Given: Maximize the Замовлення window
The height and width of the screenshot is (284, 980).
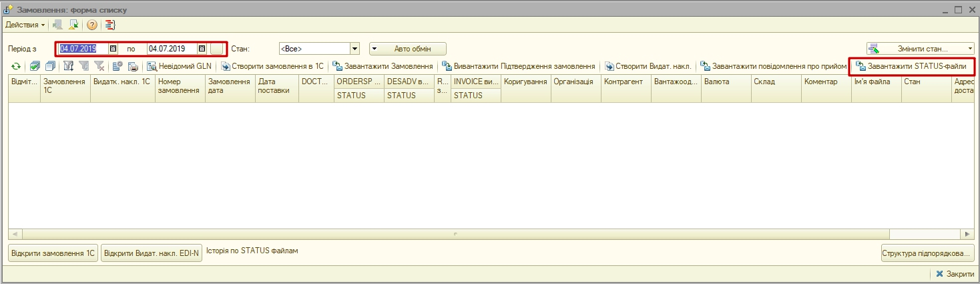Looking at the screenshot, I should (958, 10).
